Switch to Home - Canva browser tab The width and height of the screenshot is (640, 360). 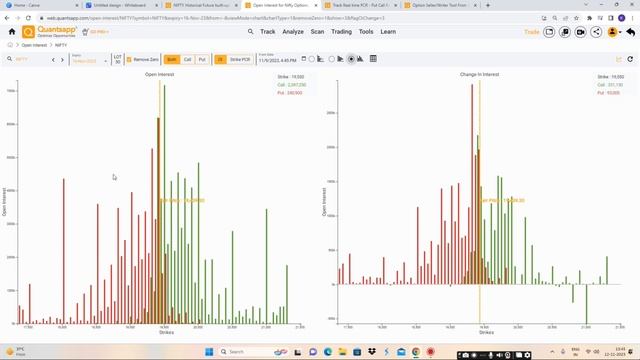(41, 5)
